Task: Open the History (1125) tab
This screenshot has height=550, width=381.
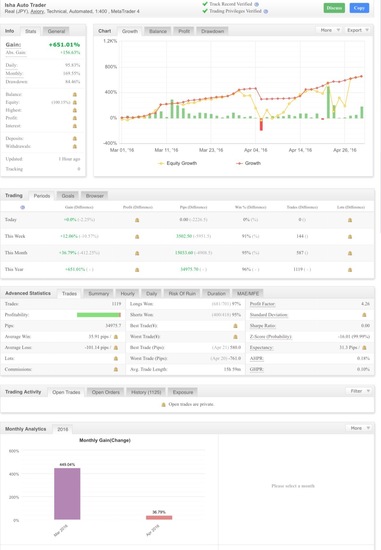Action: coord(146,392)
